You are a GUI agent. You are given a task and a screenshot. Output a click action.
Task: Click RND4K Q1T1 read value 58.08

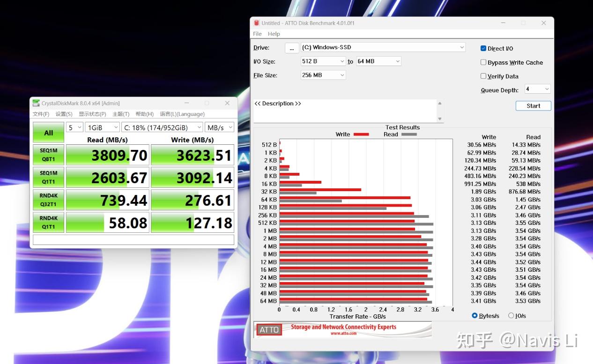pos(108,223)
